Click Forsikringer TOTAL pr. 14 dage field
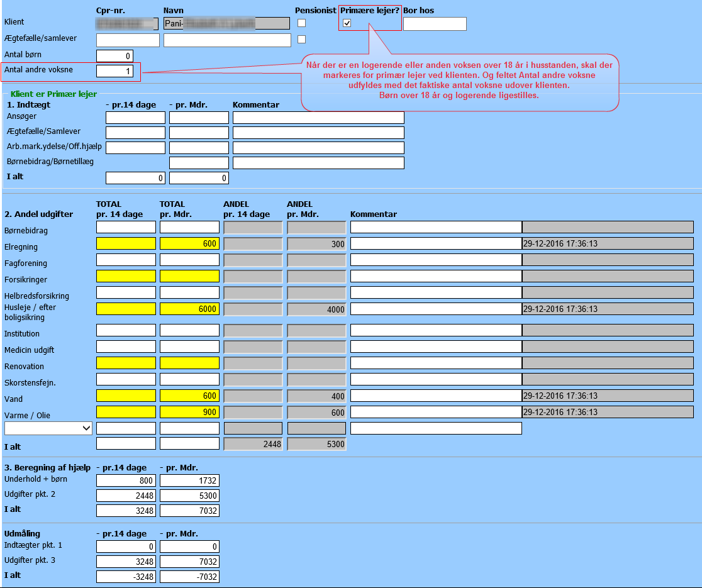This screenshot has height=588, width=702. (x=126, y=276)
